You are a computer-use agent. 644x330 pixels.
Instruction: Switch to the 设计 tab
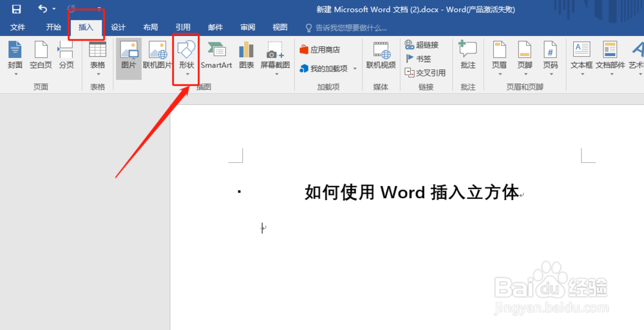tap(118, 28)
